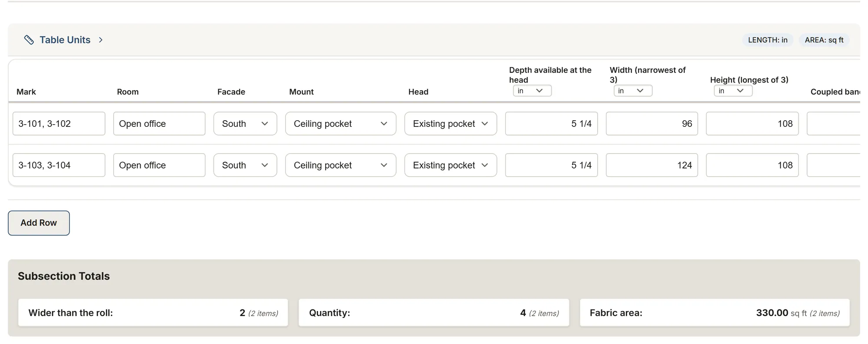Edit the Mark field 3-101, 3-102
Screen dimensions: 868x344
tap(59, 124)
